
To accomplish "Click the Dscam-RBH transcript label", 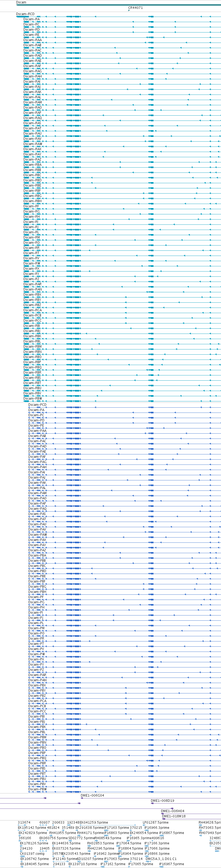I will pyautogui.click(x=33, y=201).
